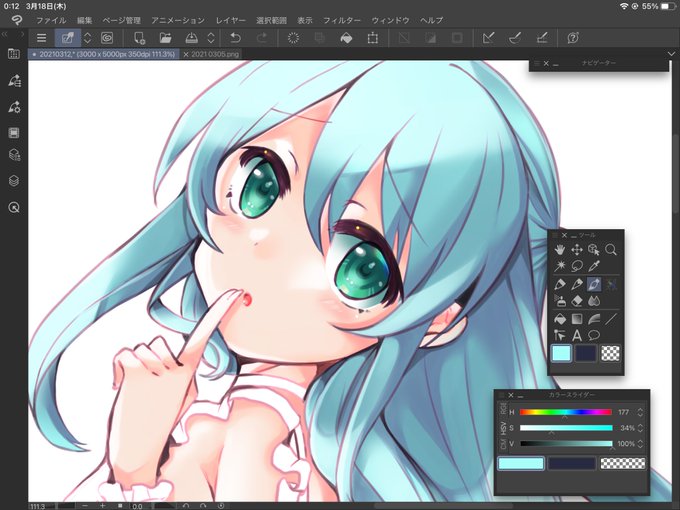
Task: Open the フィルター menu
Action: point(342,20)
